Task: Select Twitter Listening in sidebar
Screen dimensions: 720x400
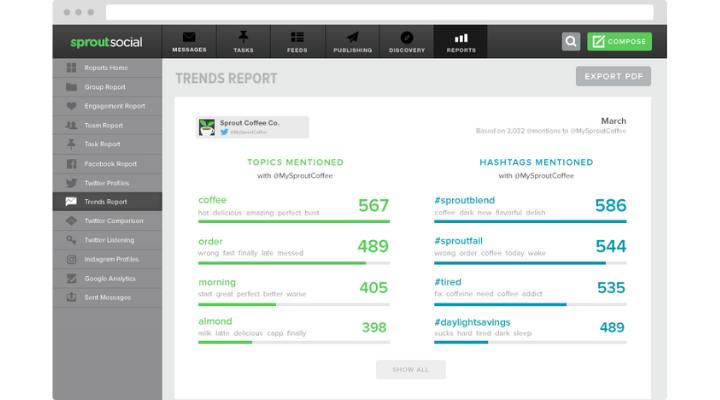Action: pyautogui.click(x=109, y=240)
